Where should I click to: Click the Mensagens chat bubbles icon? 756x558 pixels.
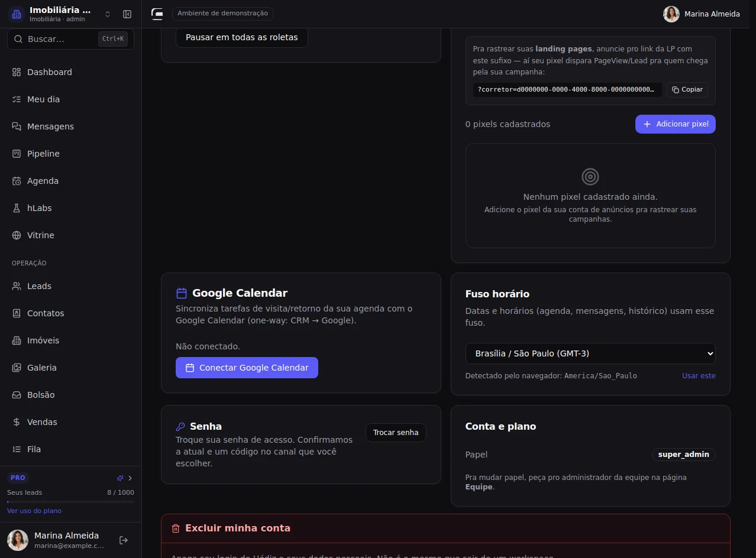coord(17,126)
